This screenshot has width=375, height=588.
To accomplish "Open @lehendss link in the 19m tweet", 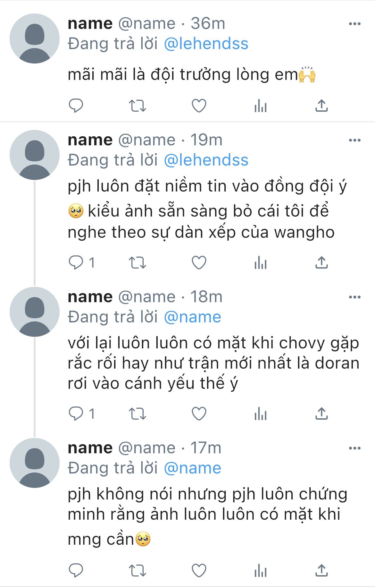I will (x=206, y=160).
